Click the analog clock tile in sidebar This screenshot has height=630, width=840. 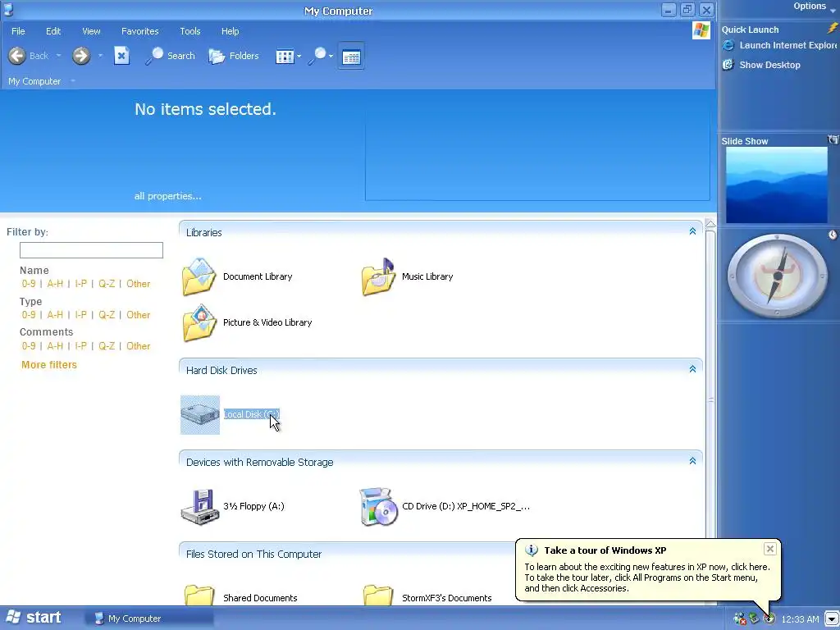pyautogui.click(x=778, y=276)
